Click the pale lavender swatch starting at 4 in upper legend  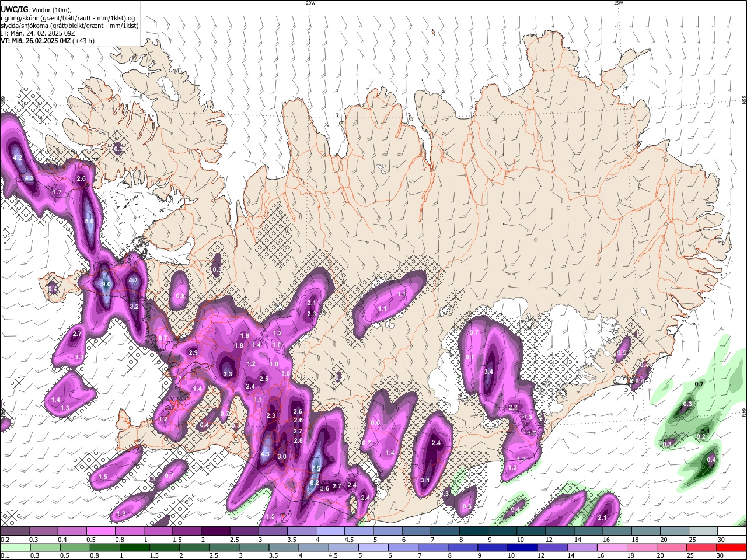330,531
